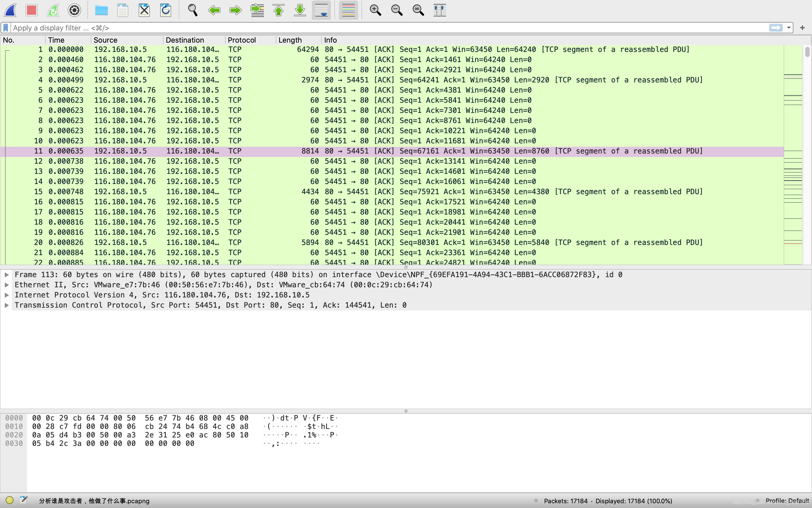Reload this capture file
This screenshot has height=508, width=812.
point(166,10)
